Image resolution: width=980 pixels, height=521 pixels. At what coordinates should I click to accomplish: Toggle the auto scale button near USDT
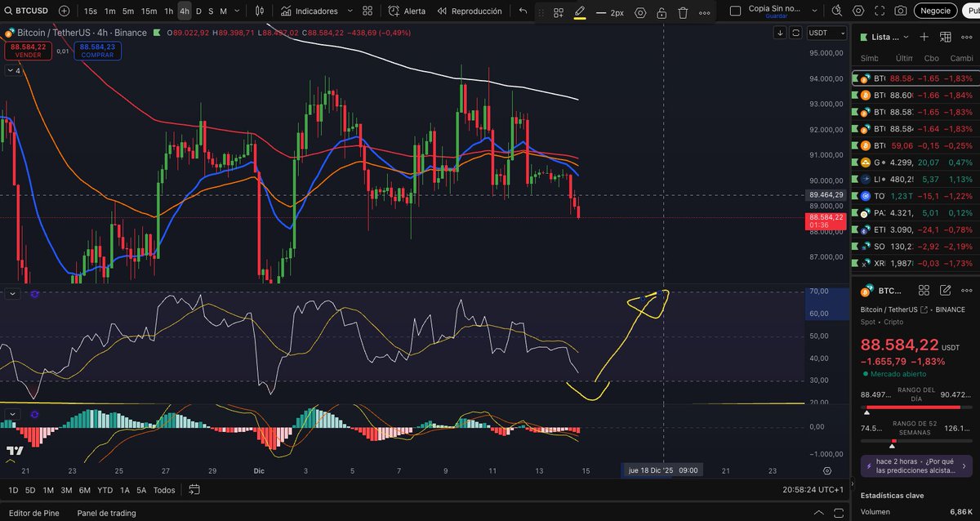click(795, 33)
